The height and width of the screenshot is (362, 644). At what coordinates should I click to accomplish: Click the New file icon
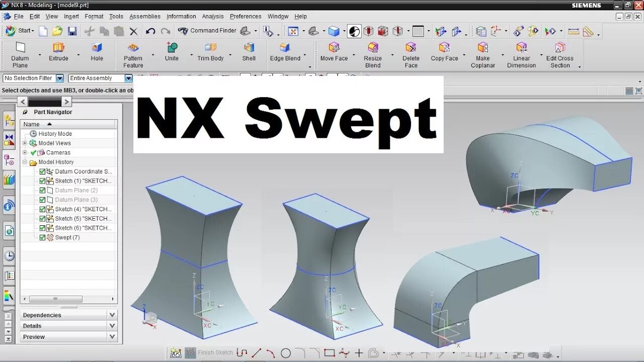pos(43,31)
